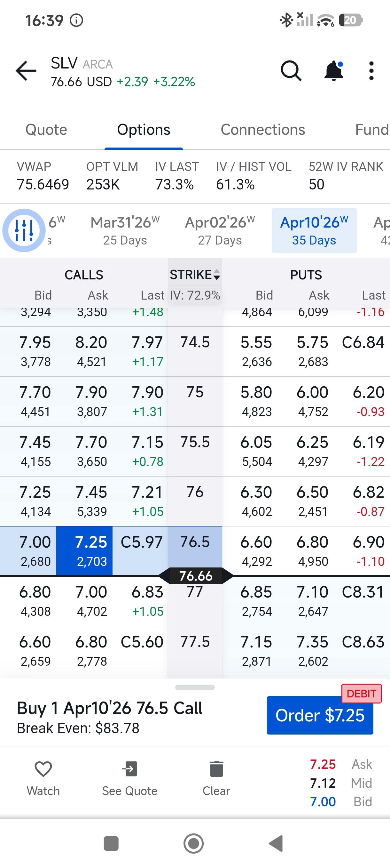This screenshot has height=868, width=390.
Task: Sort by the STRIKE column header
Action: (195, 275)
